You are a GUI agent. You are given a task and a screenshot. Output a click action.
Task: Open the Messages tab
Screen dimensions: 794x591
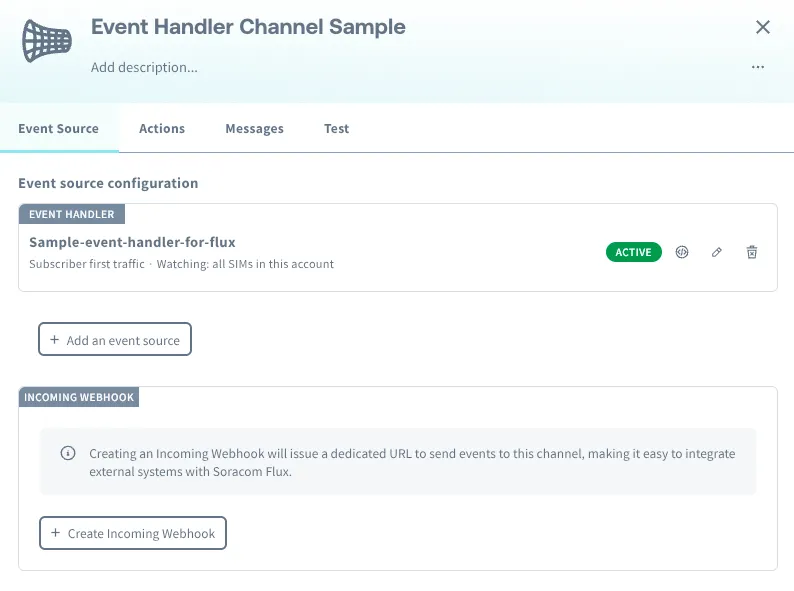[254, 129]
